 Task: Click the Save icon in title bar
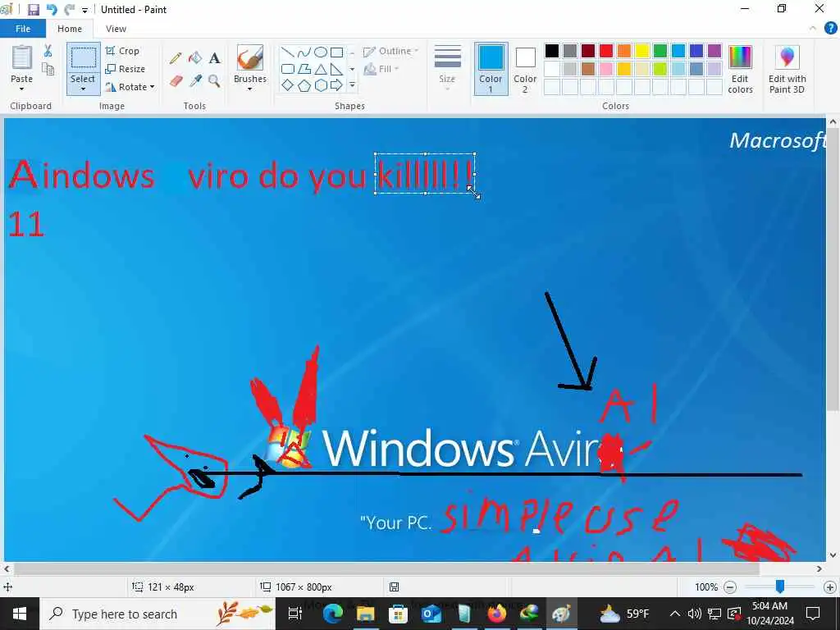(33, 10)
